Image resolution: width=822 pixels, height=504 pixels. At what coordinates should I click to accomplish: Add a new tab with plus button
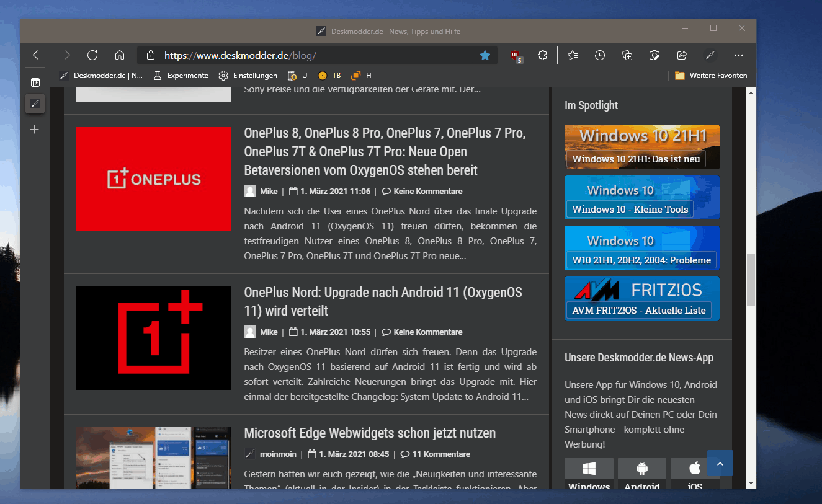tap(35, 130)
